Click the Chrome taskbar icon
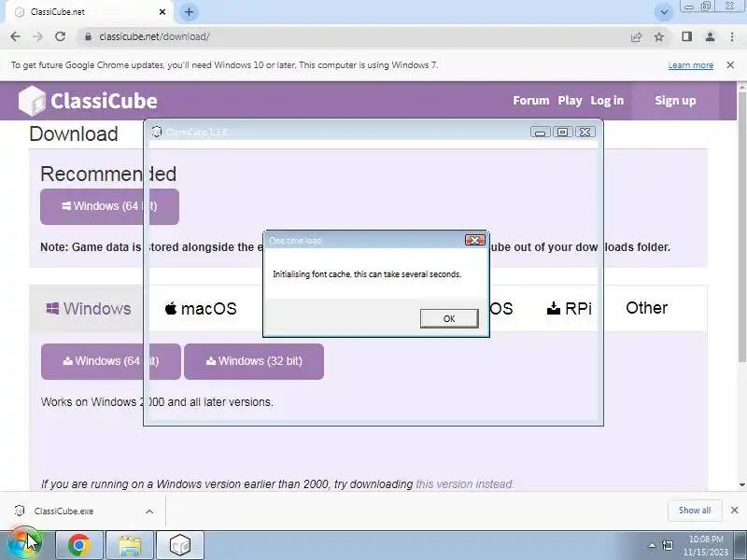747x560 pixels. click(79, 545)
